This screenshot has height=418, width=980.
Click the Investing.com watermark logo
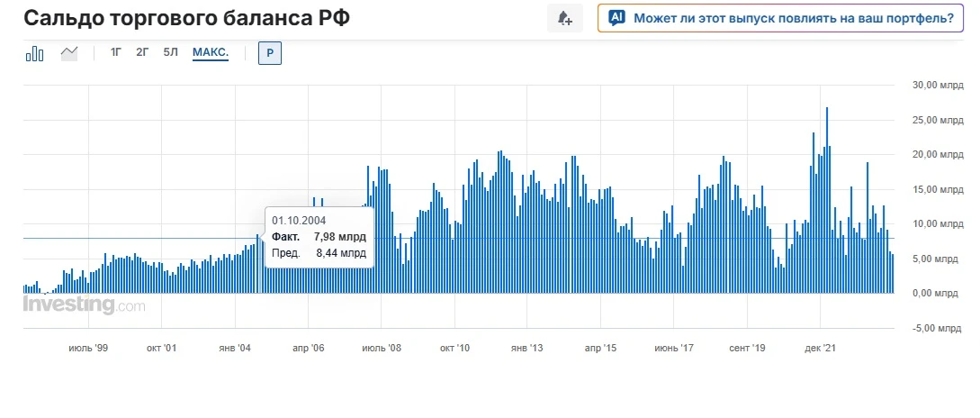point(84,304)
